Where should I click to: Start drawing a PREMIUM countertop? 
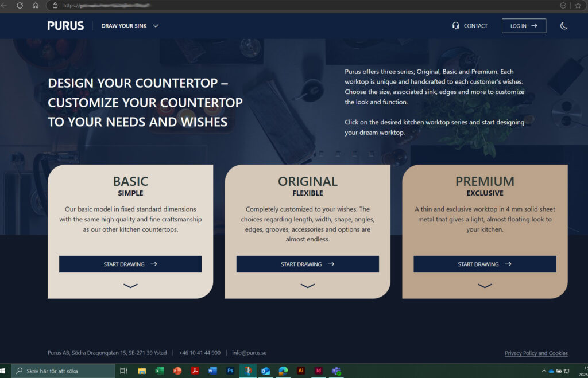coord(485,264)
